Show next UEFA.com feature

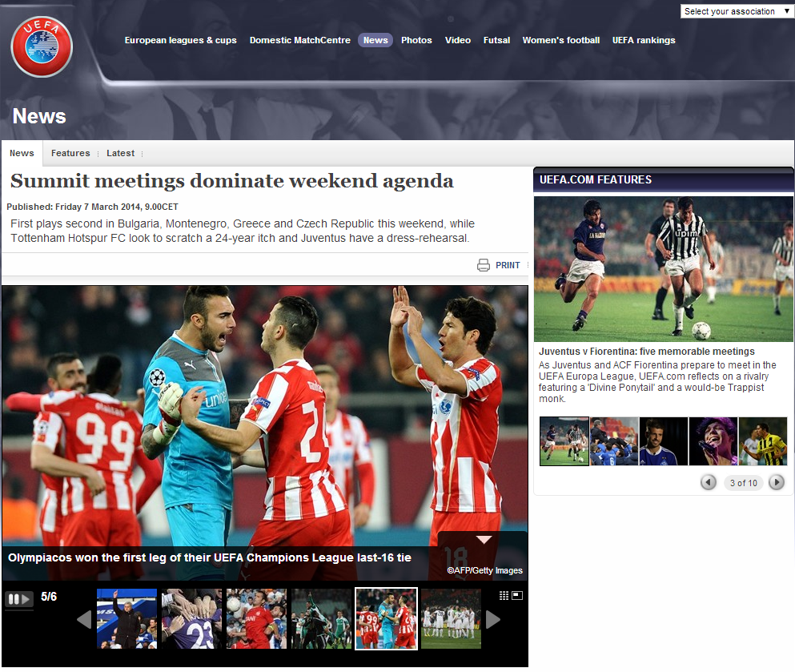[x=776, y=482]
